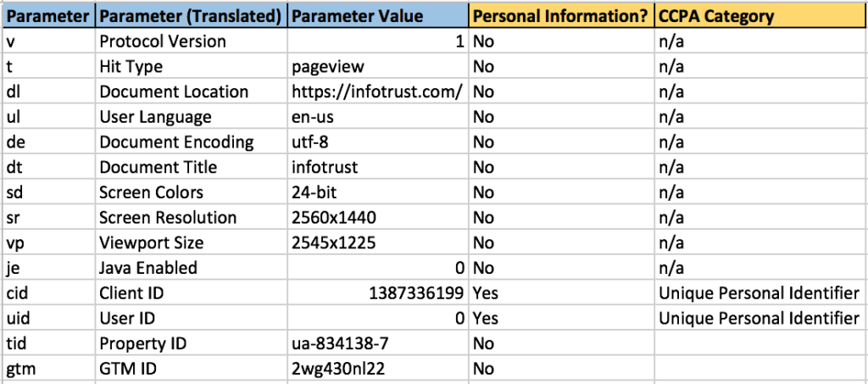Image resolution: width=868 pixels, height=384 pixels.
Task: Click the 'pageview' value cell
Action: [321, 66]
